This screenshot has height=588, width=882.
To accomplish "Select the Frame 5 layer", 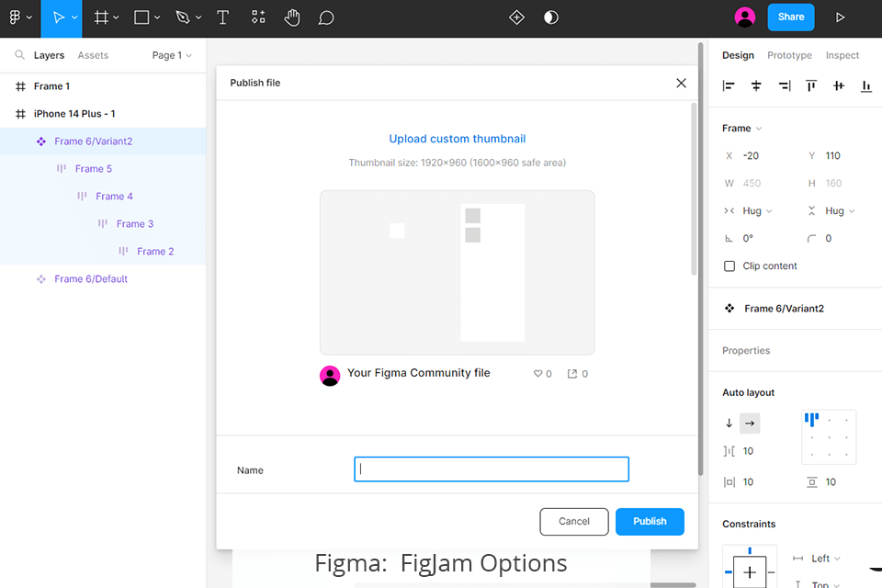I will coord(103,169).
